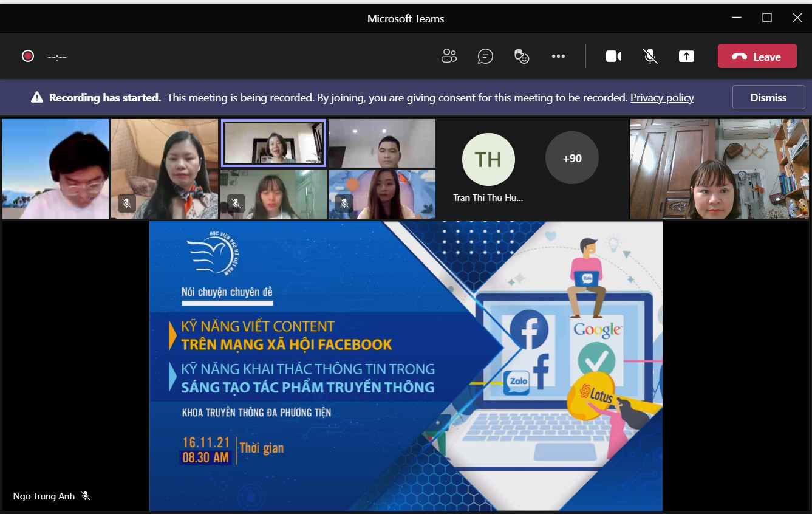This screenshot has width=812, height=514.
Task: Maximize the Microsoft Teams window
Action: click(x=767, y=18)
